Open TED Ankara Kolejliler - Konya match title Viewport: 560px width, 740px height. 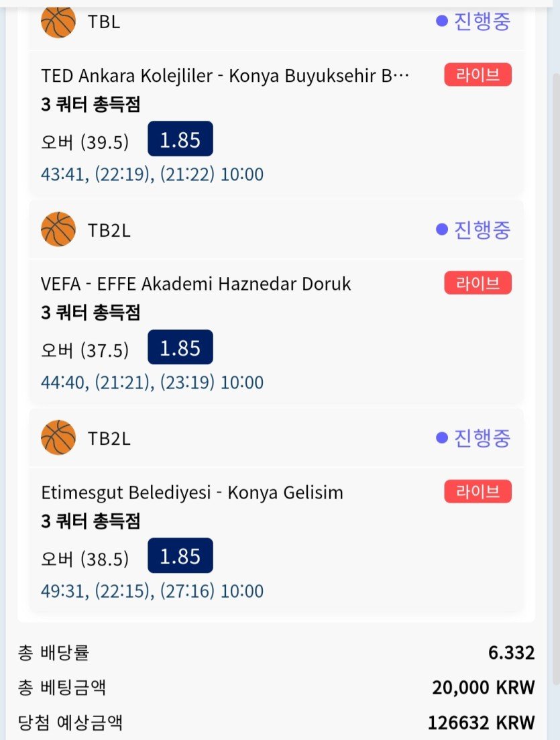coord(225,75)
